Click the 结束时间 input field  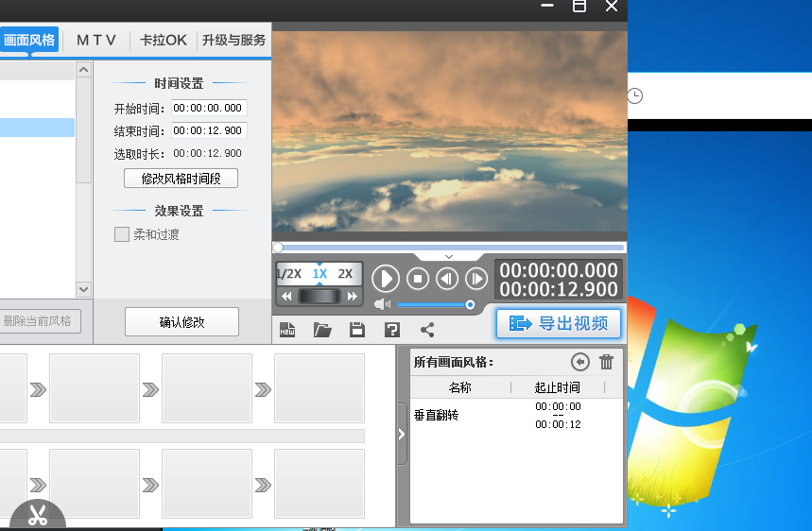coord(209,130)
